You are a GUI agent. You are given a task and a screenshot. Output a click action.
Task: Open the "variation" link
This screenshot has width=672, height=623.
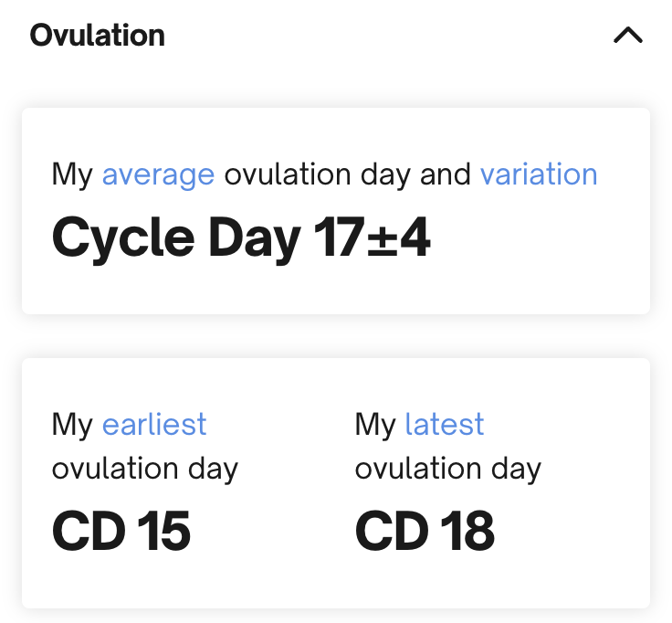[x=539, y=174]
